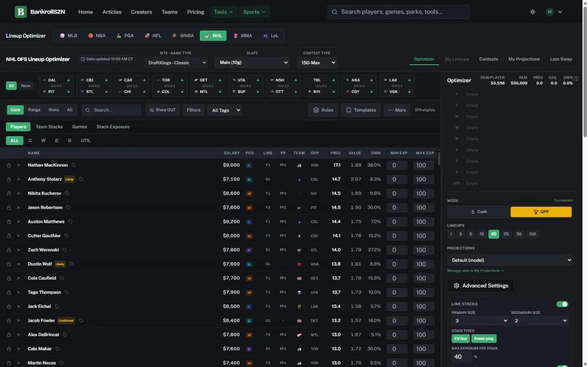This screenshot has width=588, height=367.
Task: Open the Rules layers icon button
Action: (323, 110)
